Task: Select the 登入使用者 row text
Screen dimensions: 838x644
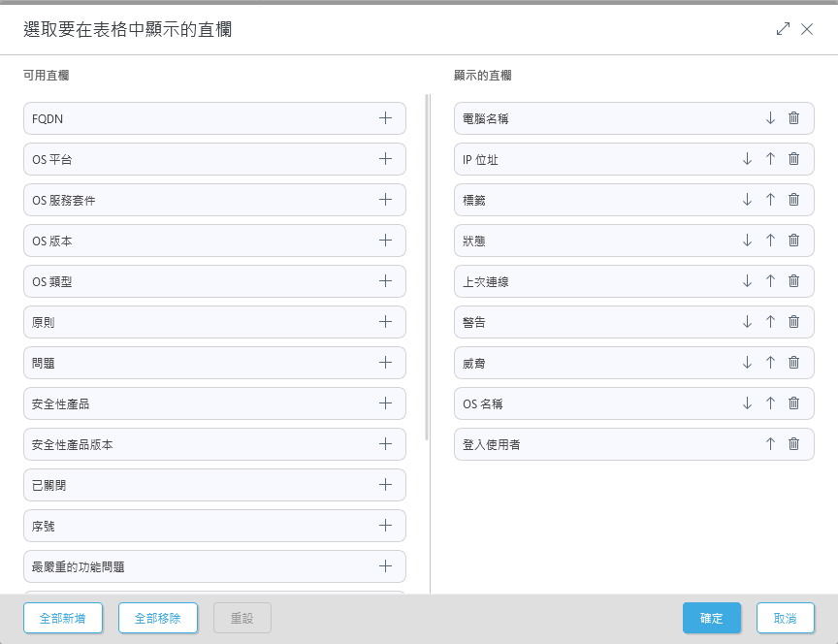Action: click(491, 444)
